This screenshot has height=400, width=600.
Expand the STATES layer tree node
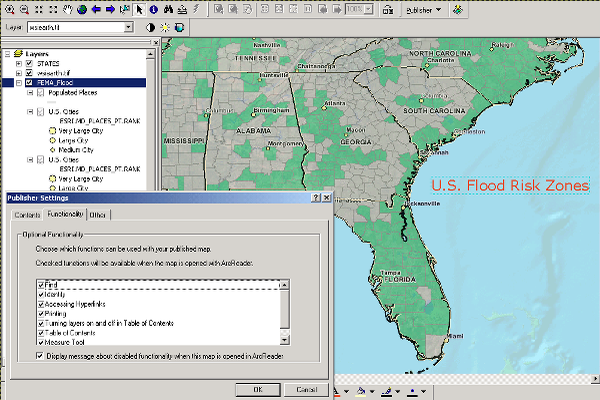18,63
